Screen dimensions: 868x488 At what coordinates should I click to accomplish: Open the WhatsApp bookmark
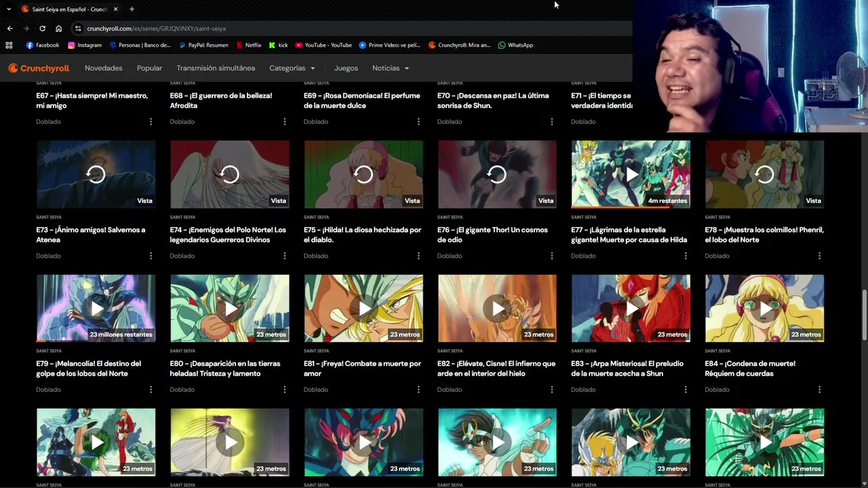pos(515,45)
